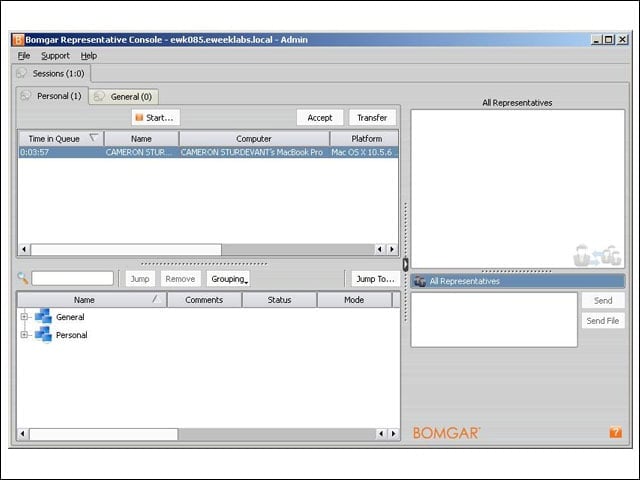This screenshot has height=480, width=640.
Task: Click the Jump button
Action: [x=140, y=279]
